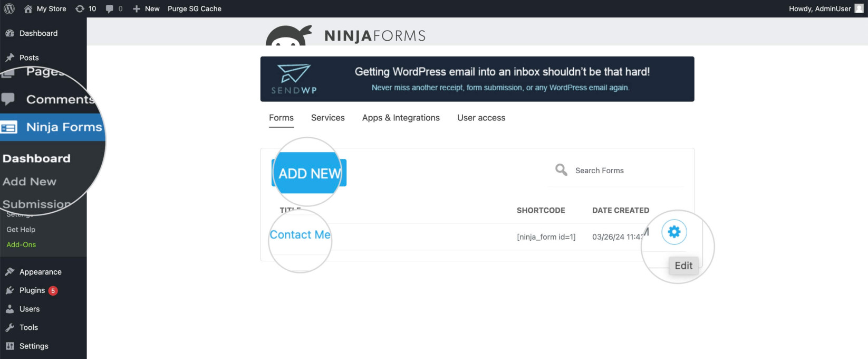Click the Appearance paintbrush icon
Screen dimensions: 868x359
pyautogui.click(x=9, y=272)
